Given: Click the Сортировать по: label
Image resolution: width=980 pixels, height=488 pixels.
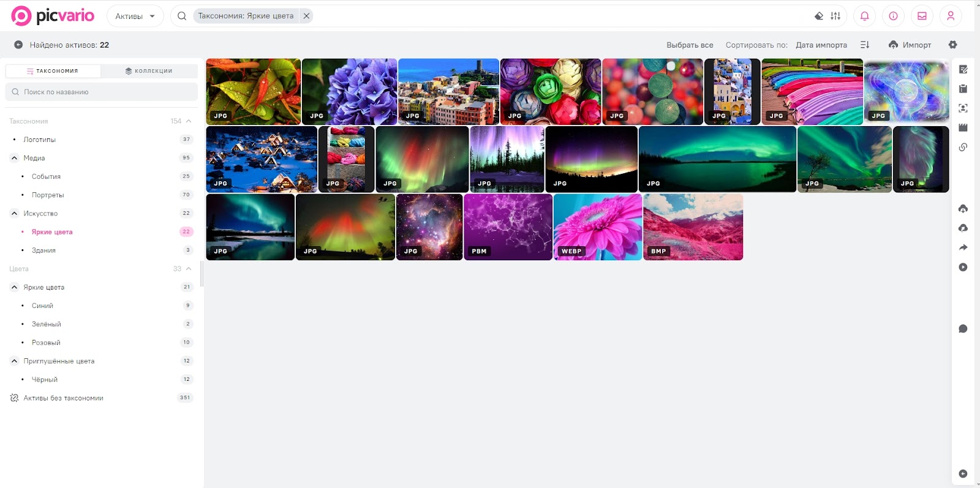Looking at the screenshot, I should coord(756,45).
